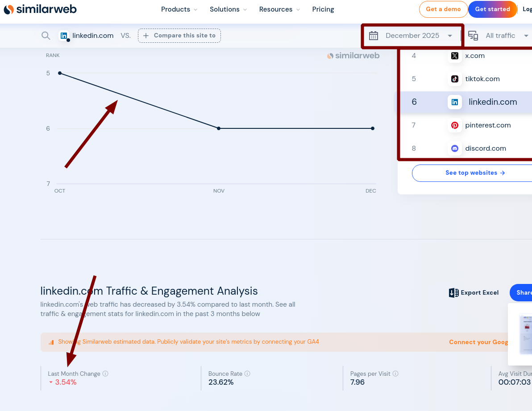Click the Export Excel icon
Screen dimensions: 532x411
coord(454,293)
